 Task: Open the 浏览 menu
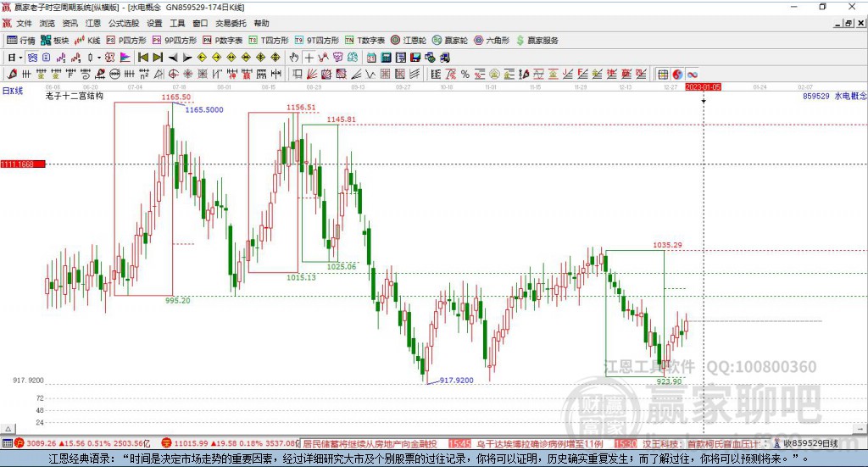click(x=47, y=23)
